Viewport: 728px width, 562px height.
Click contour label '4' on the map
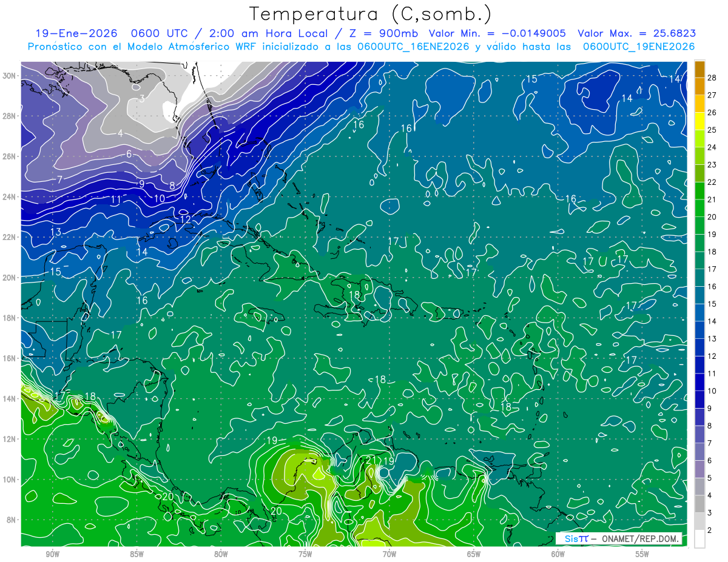pyautogui.click(x=120, y=133)
